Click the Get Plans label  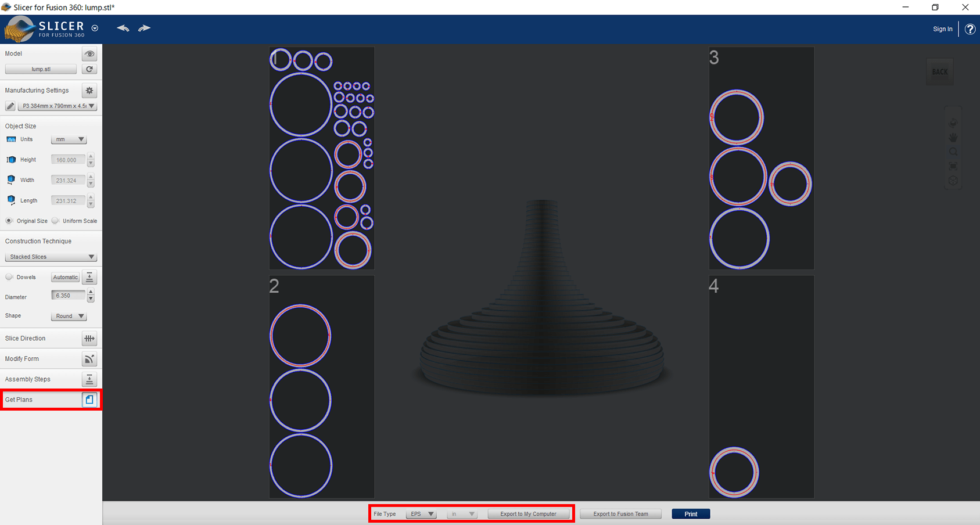pyautogui.click(x=19, y=400)
